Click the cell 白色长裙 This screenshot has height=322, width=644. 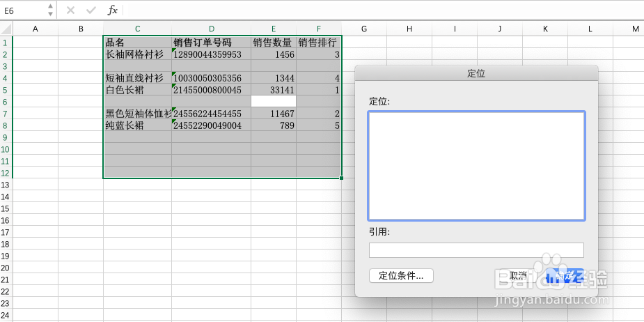pos(138,90)
